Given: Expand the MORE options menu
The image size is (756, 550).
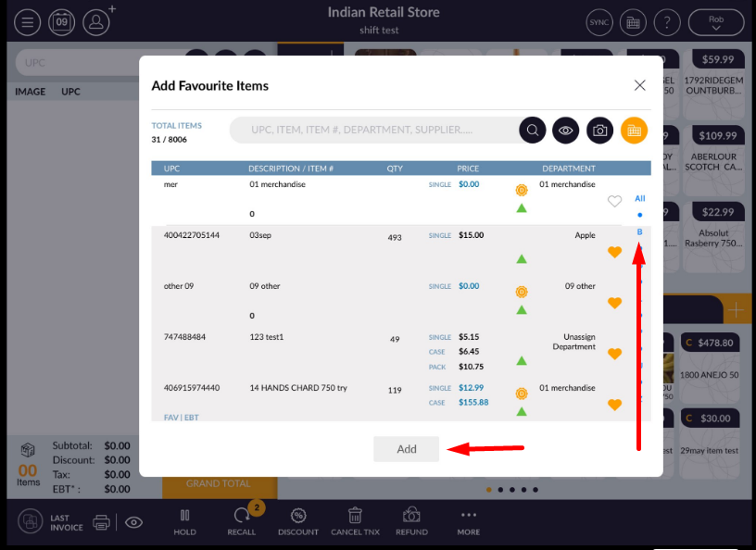Looking at the screenshot, I should [x=468, y=522].
